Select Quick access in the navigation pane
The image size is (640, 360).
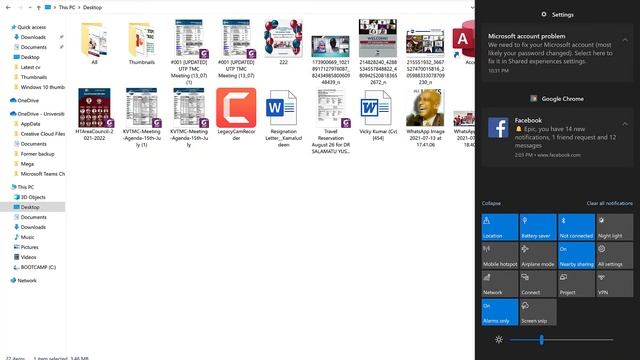31,27
